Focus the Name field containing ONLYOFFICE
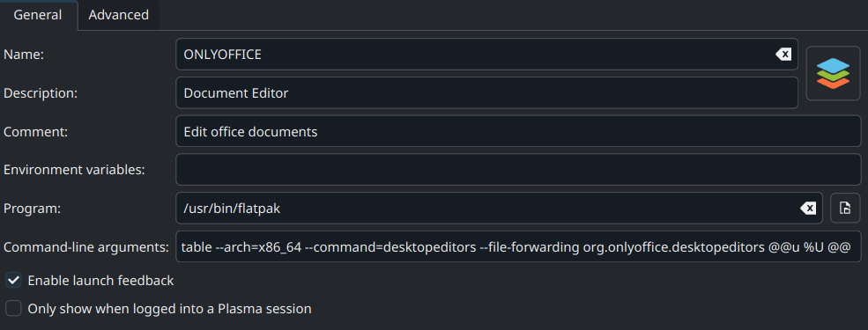Screen dimensions: 868x330 (x=486, y=55)
